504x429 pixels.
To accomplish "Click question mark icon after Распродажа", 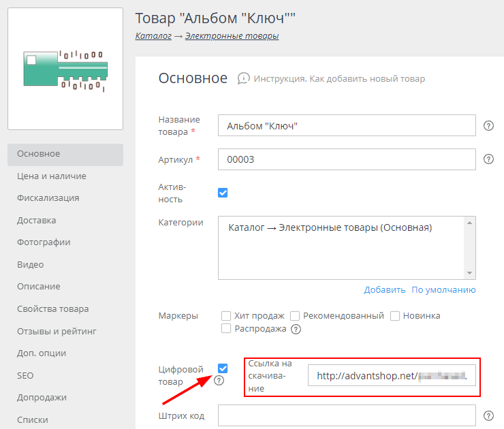I will coord(296,329).
